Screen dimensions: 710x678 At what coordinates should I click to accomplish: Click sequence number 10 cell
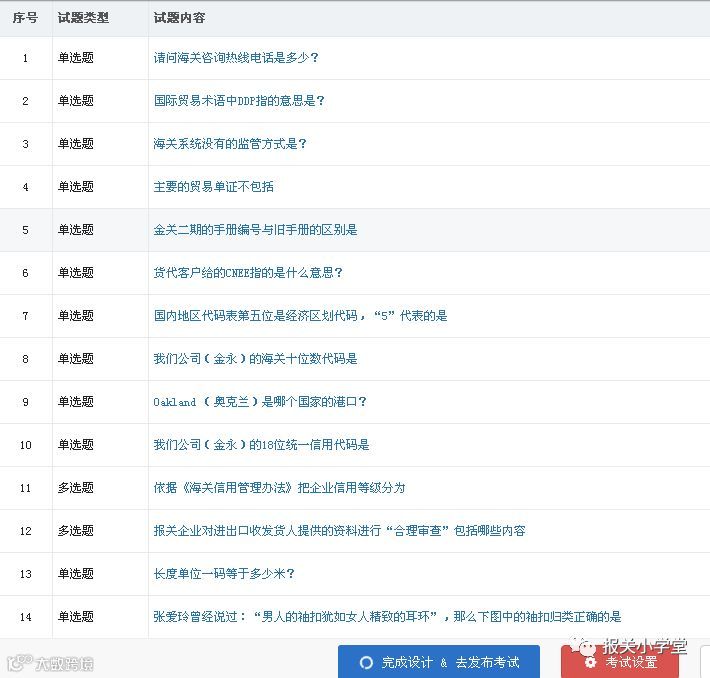[26, 445]
